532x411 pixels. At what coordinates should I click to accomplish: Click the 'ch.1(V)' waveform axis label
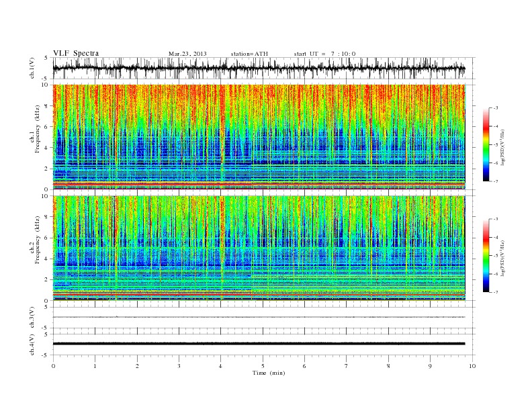click(32, 68)
